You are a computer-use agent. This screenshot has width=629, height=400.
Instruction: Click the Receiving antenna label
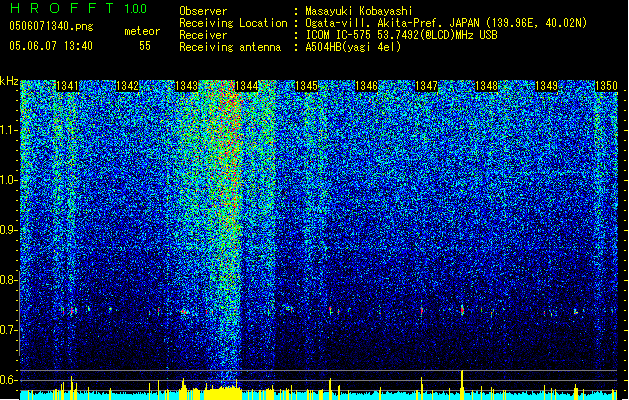230,47
